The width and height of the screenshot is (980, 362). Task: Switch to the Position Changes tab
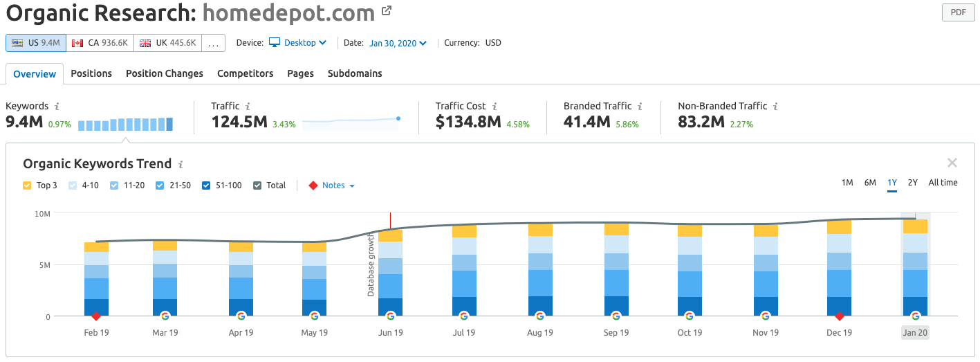[x=165, y=73]
